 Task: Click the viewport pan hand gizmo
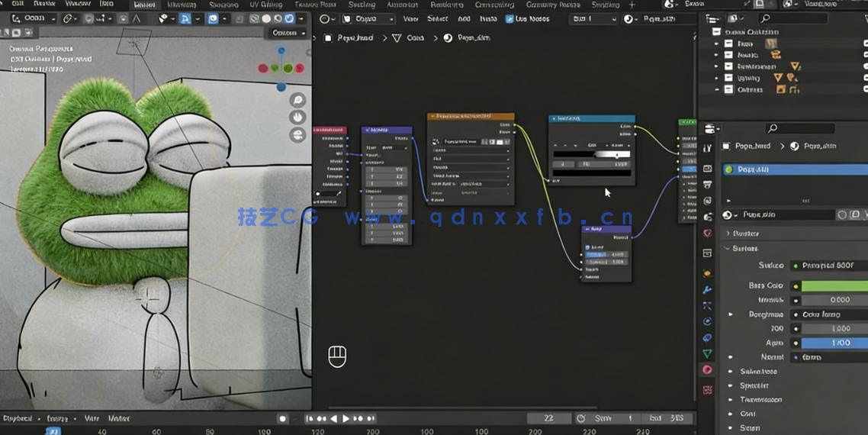click(297, 118)
